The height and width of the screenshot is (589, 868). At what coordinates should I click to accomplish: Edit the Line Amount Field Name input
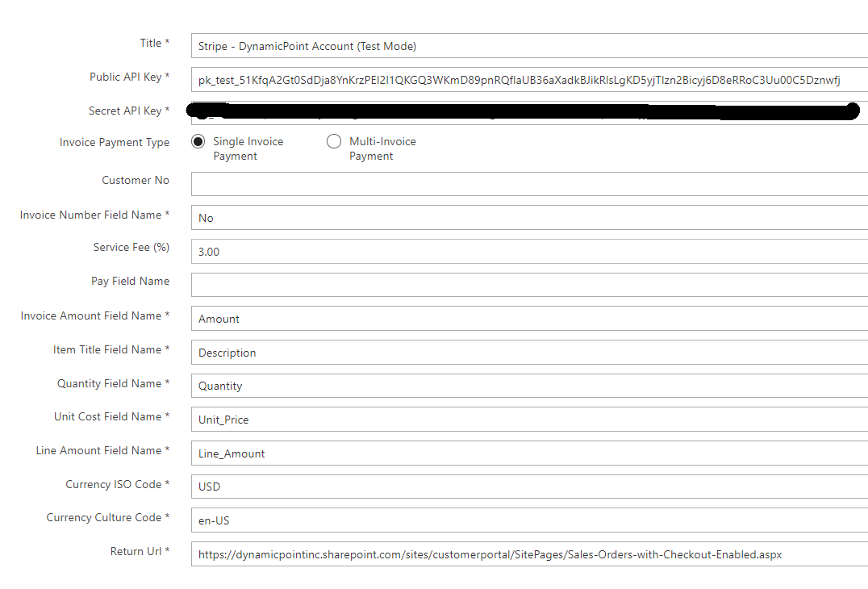tap(529, 453)
